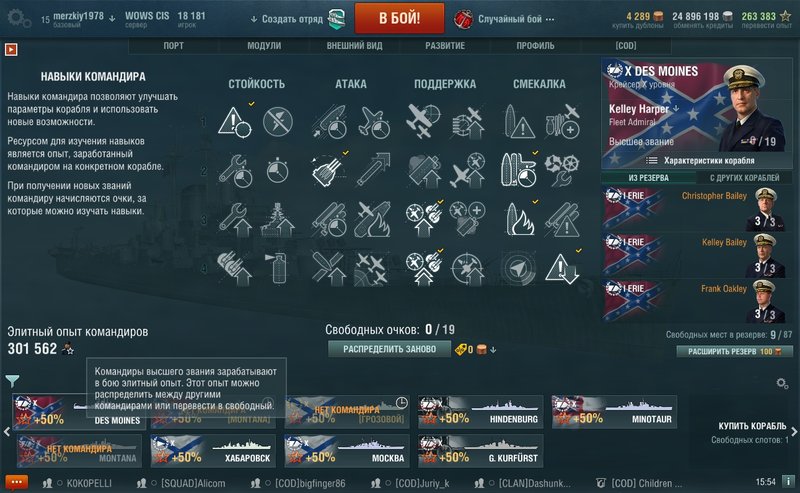Screen dimensions: 800x493
Task: Select the fire-chance skill icon in Смекалка column
Action: pyautogui.click(x=519, y=219)
